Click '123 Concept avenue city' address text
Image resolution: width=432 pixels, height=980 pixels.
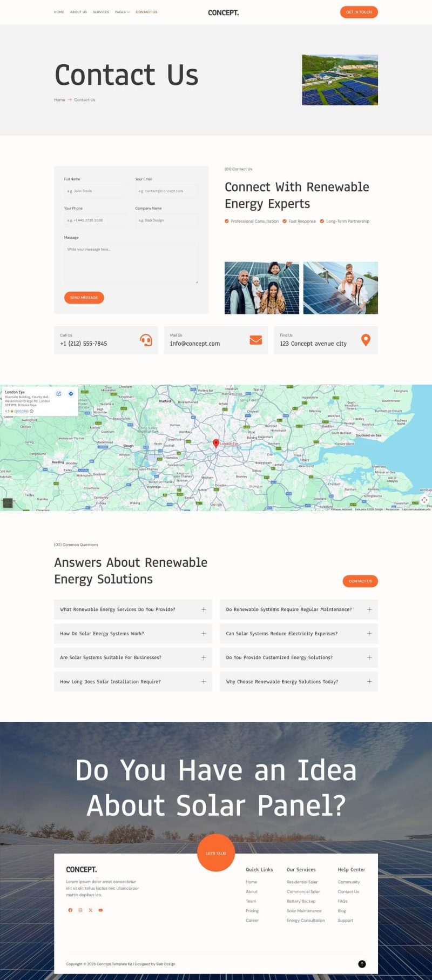(x=313, y=344)
